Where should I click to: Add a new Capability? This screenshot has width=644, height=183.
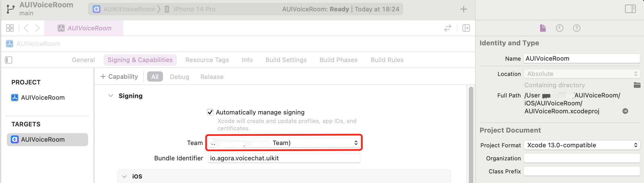pyautogui.click(x=119, y=77)
